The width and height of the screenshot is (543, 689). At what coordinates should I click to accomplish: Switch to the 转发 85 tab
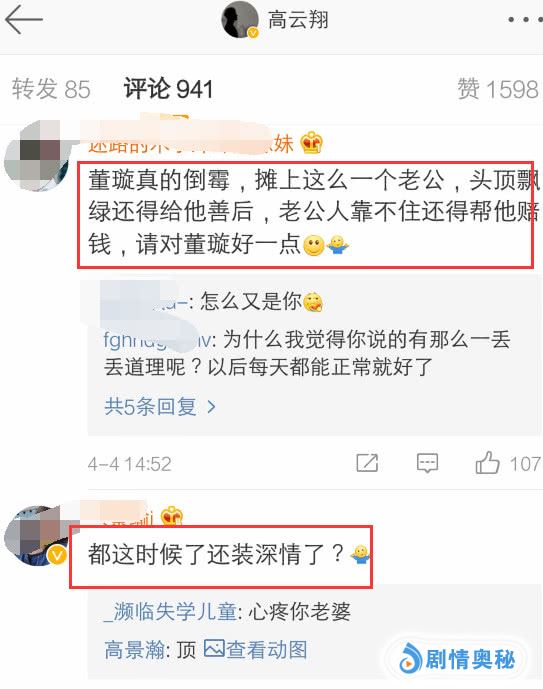[51, 89]
